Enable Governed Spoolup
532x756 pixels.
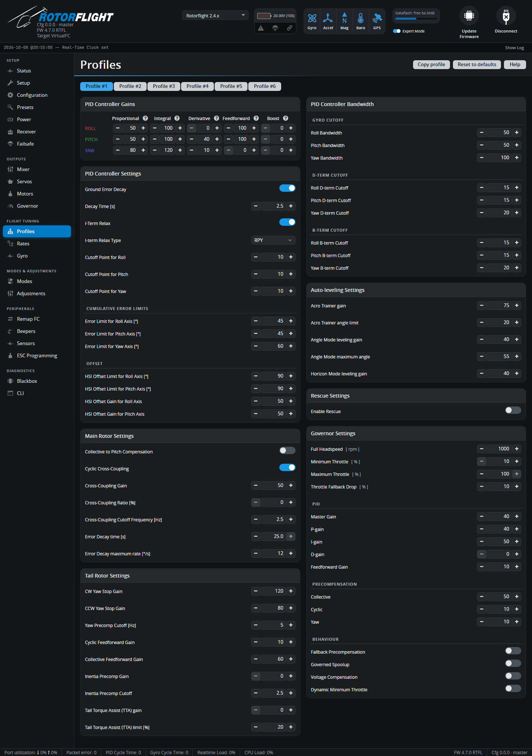click(x=513, y=663)
